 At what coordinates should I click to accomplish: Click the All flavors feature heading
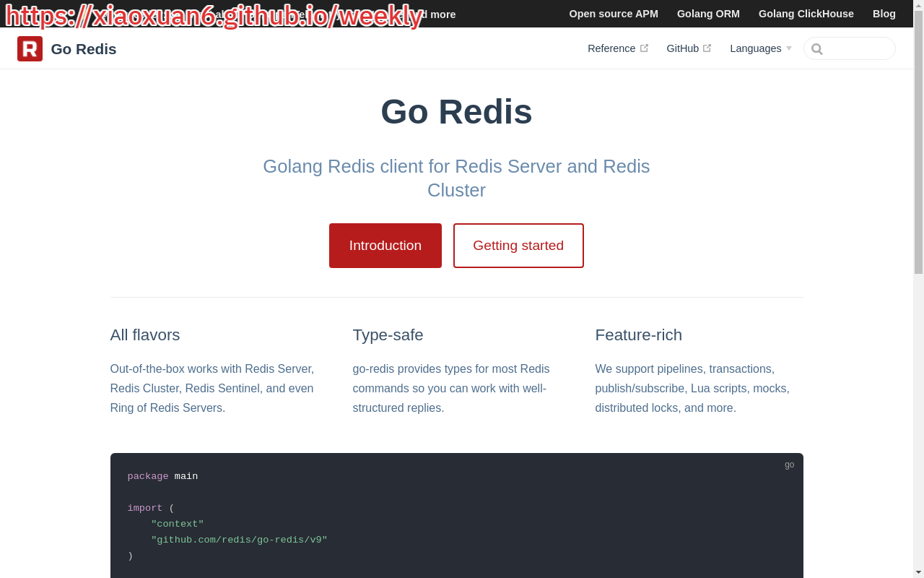(145, 335)
